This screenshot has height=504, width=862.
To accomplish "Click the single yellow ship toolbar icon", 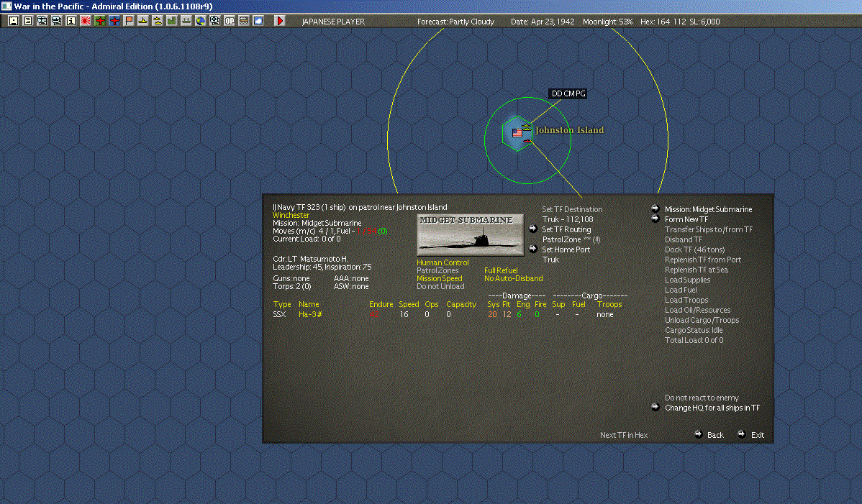I will click(x=143, y=21).
